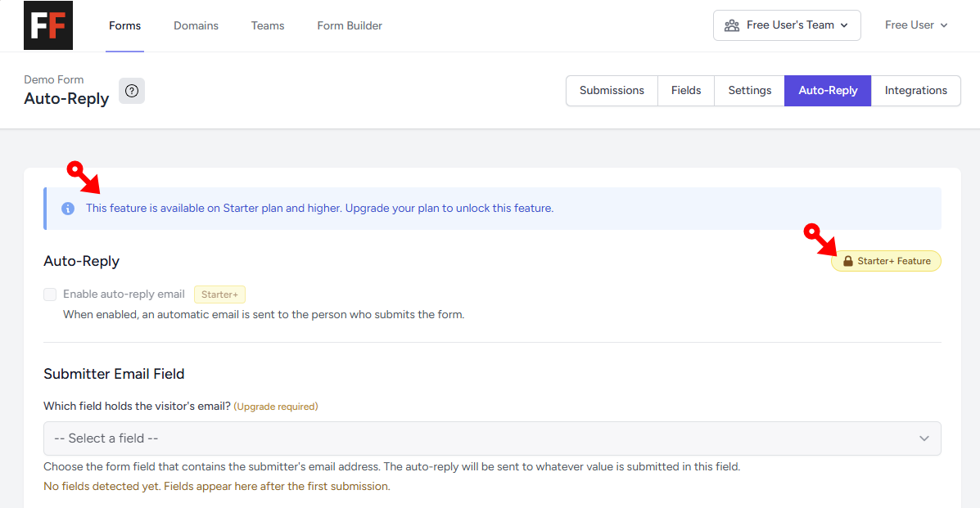The width and height of the screenshot is (980, 508).
Task: Switch to the Integrations tab
Action: [915, 91]
